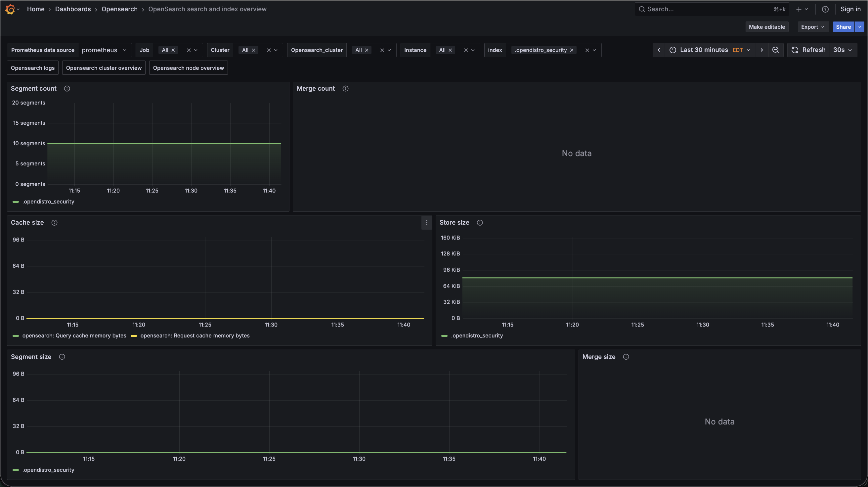Clear the Instance filter selection

point(466,50)
